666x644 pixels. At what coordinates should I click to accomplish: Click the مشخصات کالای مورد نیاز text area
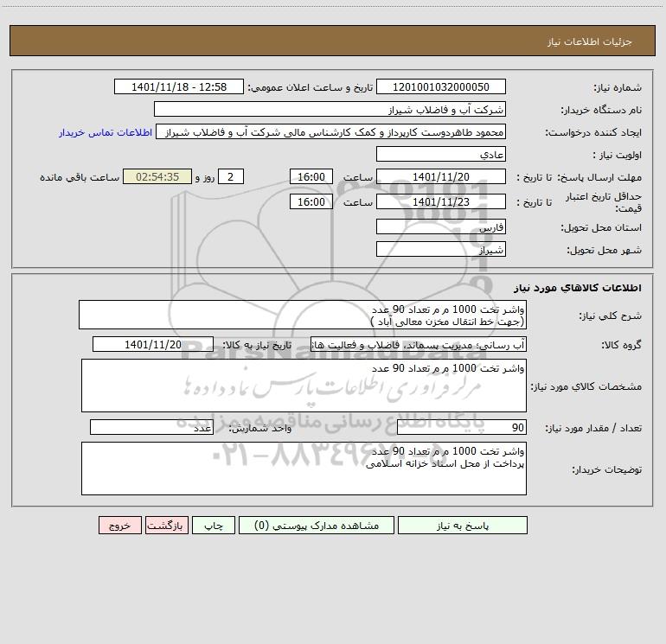[304, 386]
